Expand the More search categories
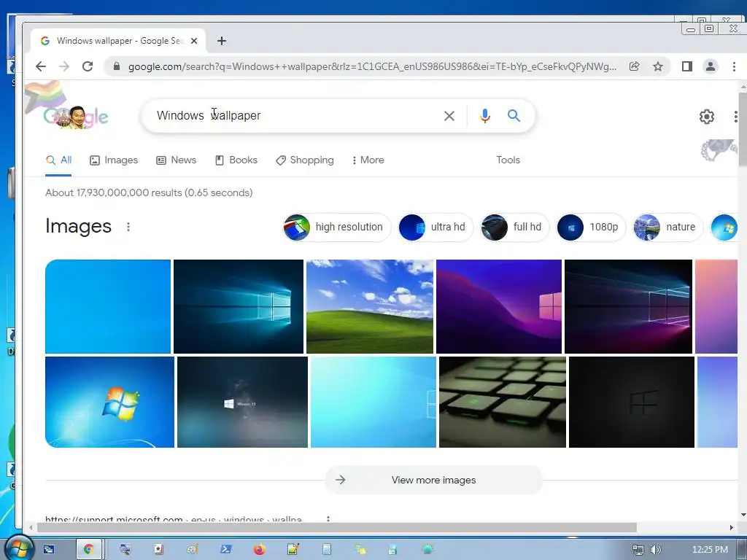 tap(368, 160)
